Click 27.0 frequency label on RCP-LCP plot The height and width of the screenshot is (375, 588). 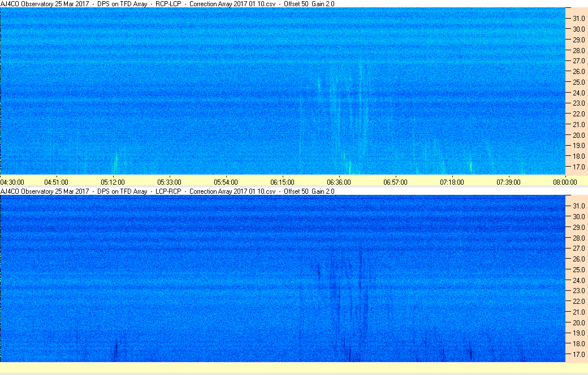578,60
